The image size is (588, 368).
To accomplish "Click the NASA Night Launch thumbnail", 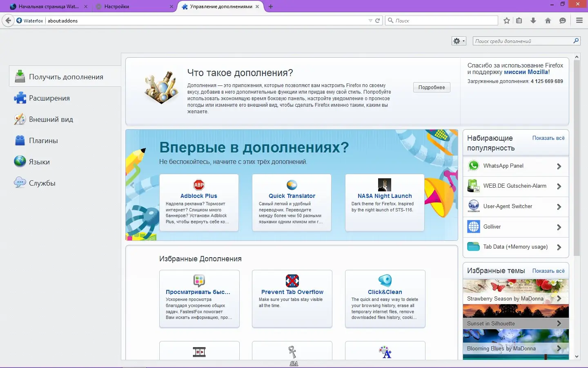I will pyautogui.click(x=385, y=185).
